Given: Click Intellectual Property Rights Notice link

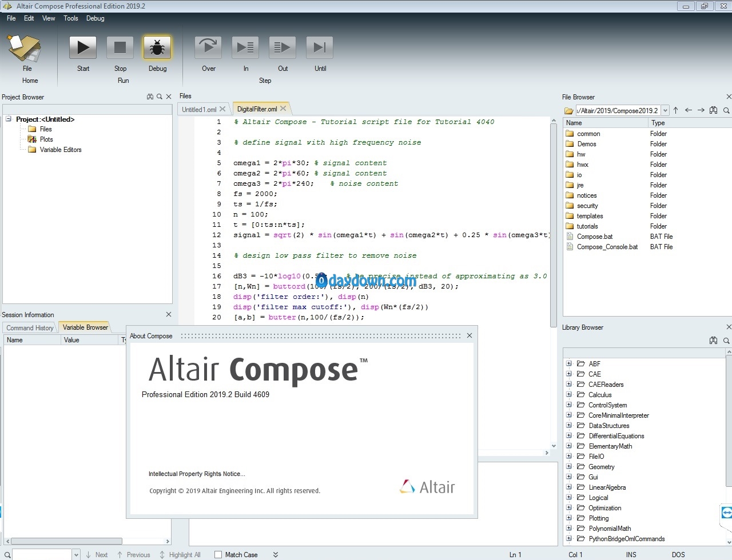Looking at the screenshot, I should click(197, 474).
